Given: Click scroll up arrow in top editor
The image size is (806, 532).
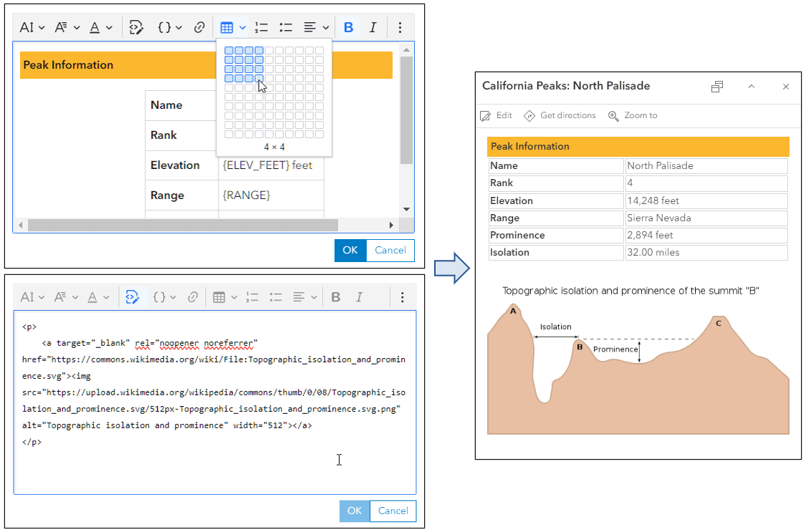Looking at the screenshot, I should (406, 50).
